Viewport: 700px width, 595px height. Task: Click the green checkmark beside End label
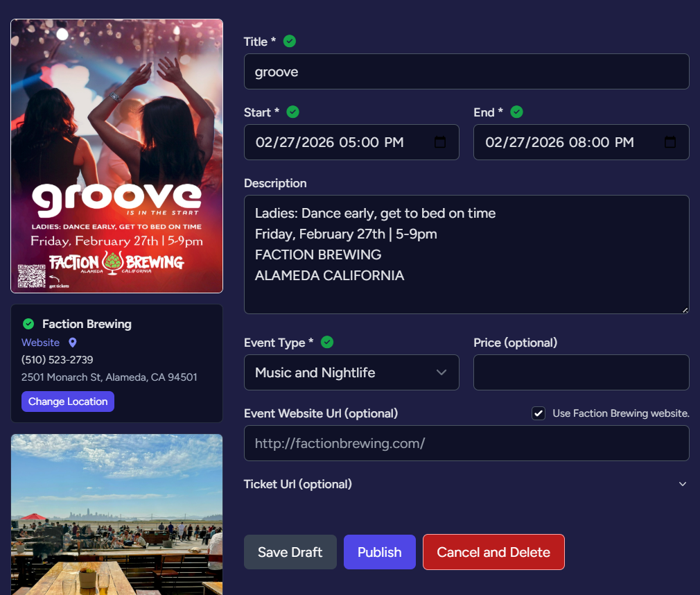(516, 112)
